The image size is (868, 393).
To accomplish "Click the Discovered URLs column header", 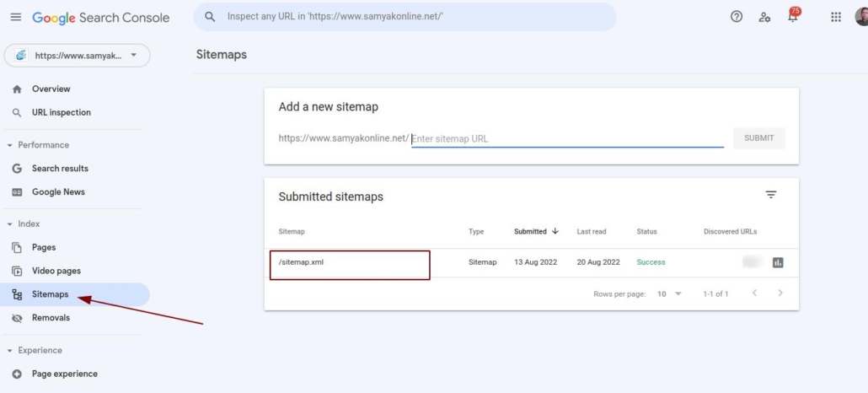I will pyautogui.click(x=730, y=232).
